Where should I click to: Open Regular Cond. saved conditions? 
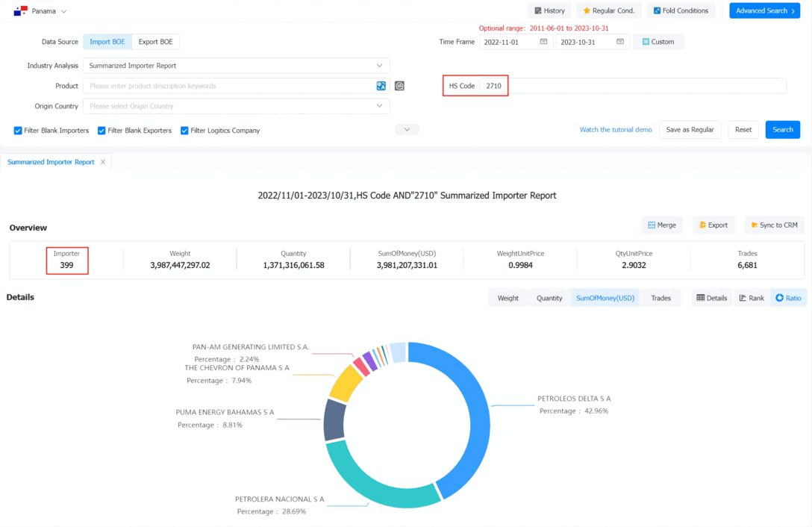coord(608,11)
